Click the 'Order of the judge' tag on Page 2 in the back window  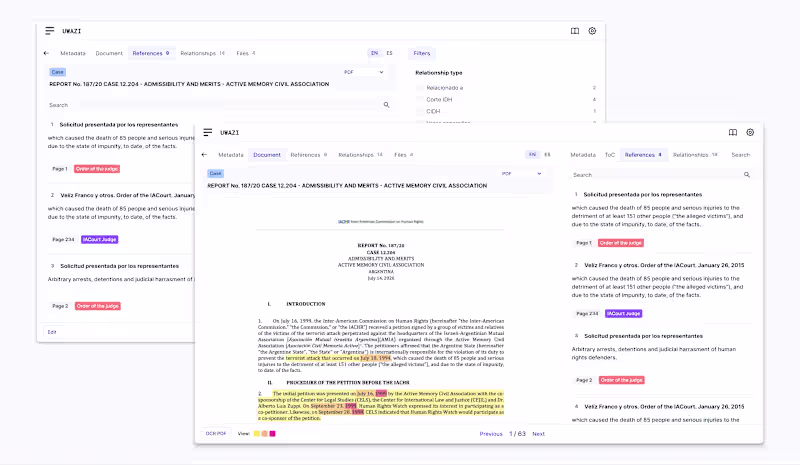pos(97,306)
